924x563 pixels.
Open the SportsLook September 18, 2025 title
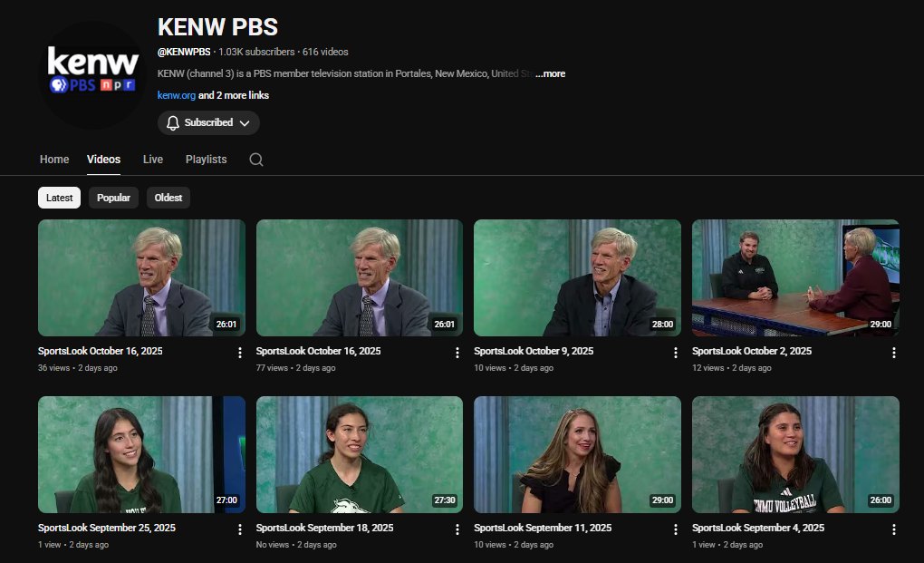pos(324,528)
